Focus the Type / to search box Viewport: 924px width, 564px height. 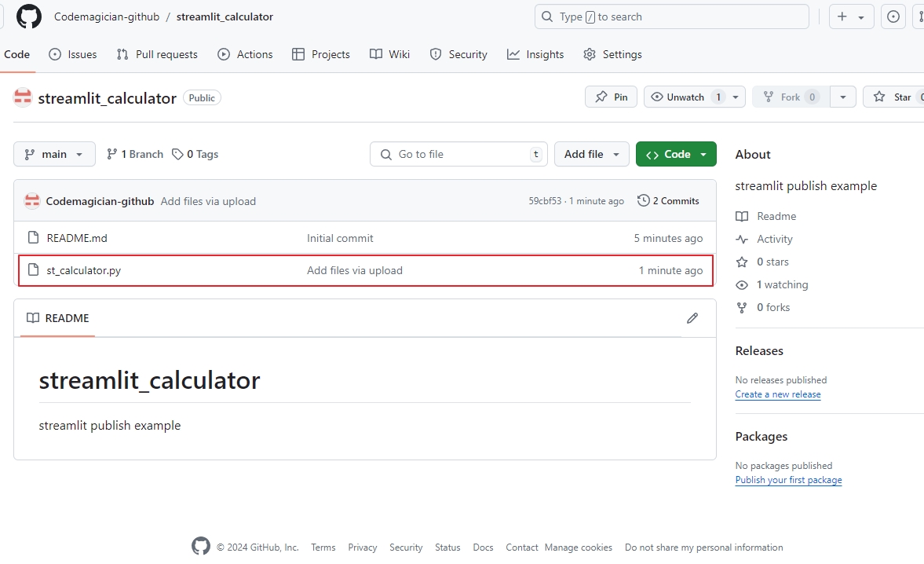point(671,16)
